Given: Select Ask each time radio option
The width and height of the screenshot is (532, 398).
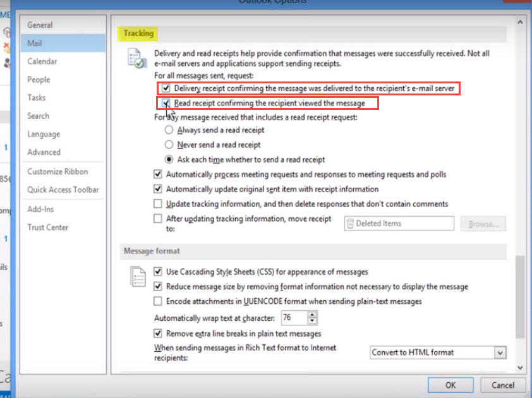Looking at the screenshot, I should point(169,159).
